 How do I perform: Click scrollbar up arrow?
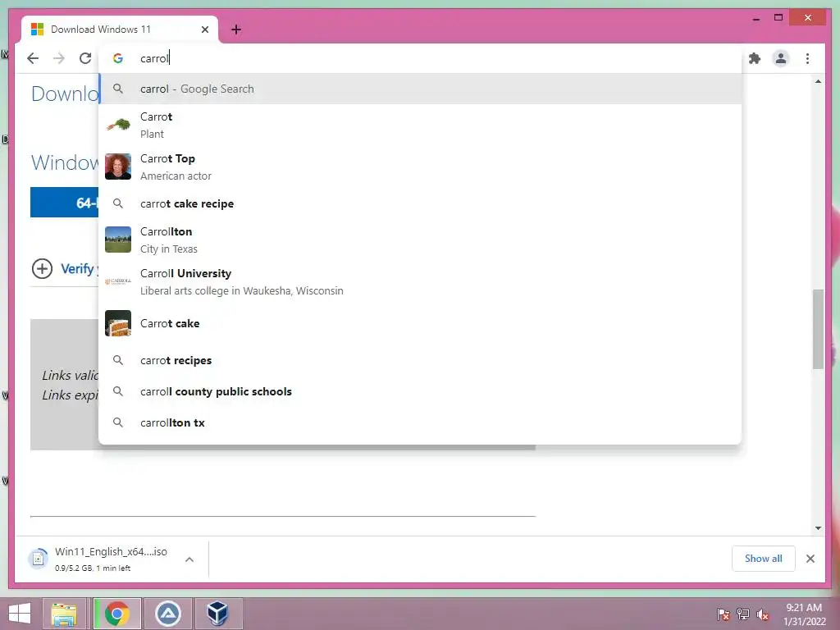coord(818,81)
